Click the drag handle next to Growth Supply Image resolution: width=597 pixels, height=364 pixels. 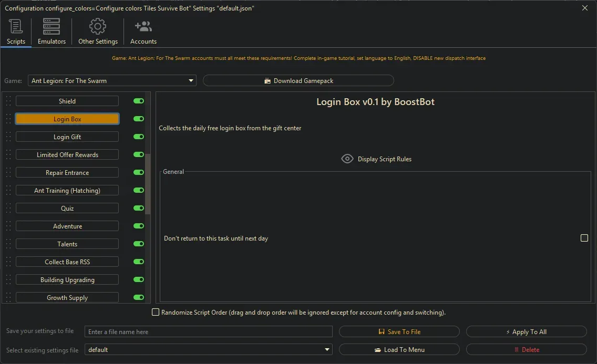pyautogui.click(x=8, y=297)
